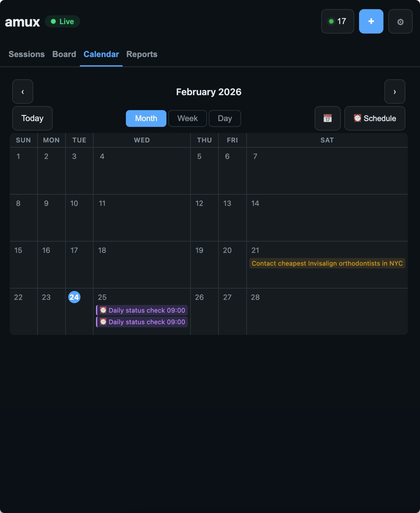Image resolution: width=420 pixels, height=513 pixels.
Task: Open the settings gear
Action: coord(400,22)
